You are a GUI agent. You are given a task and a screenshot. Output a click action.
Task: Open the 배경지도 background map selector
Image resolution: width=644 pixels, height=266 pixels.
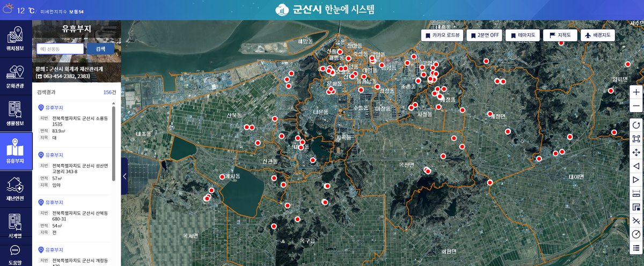[597, 35]
